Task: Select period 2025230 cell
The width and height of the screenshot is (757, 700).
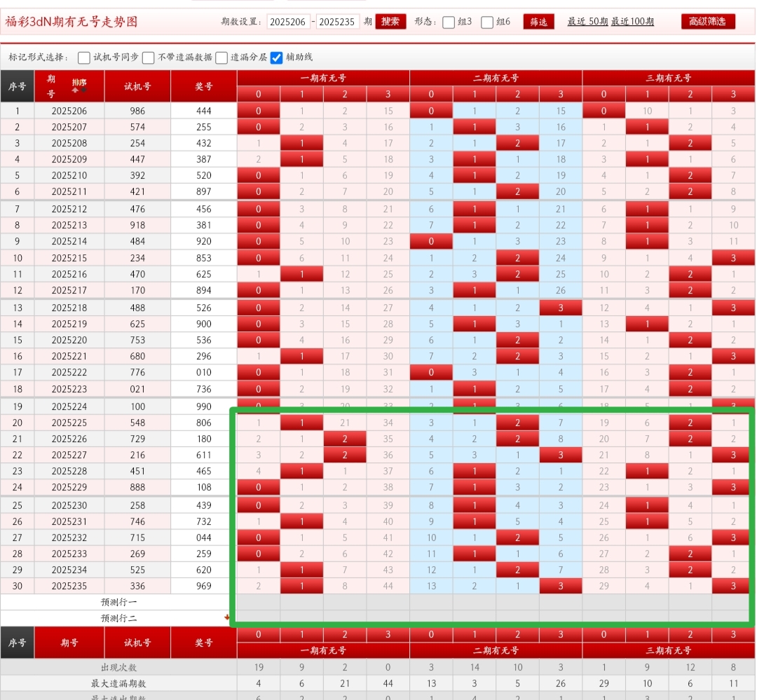Action: click(69, 505)
